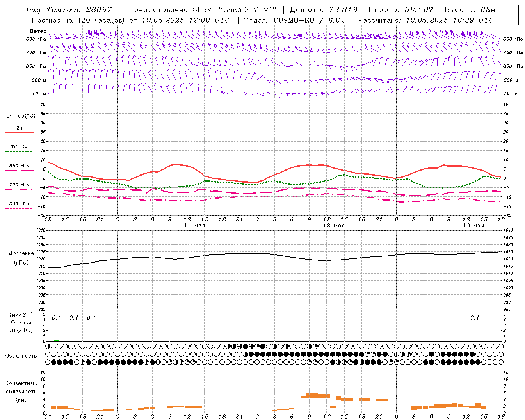Select the 11 мая date label

pos(194,226)
